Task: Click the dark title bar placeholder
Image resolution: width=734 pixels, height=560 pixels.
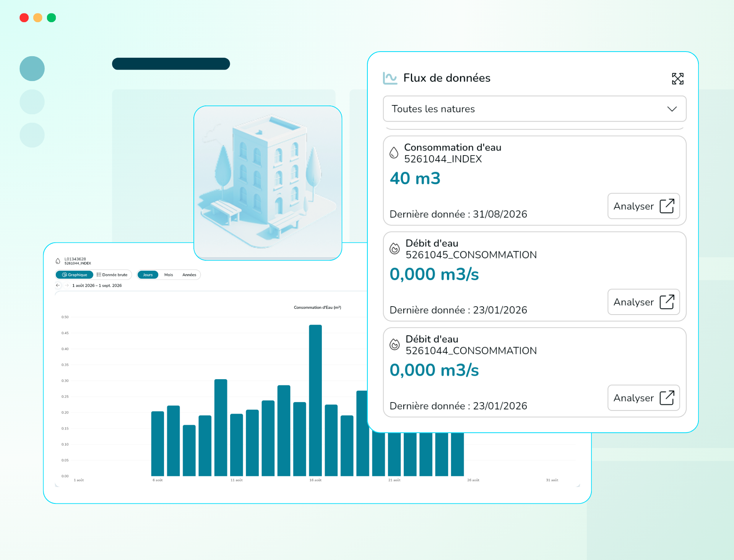Action: click(x=171, y=64)
